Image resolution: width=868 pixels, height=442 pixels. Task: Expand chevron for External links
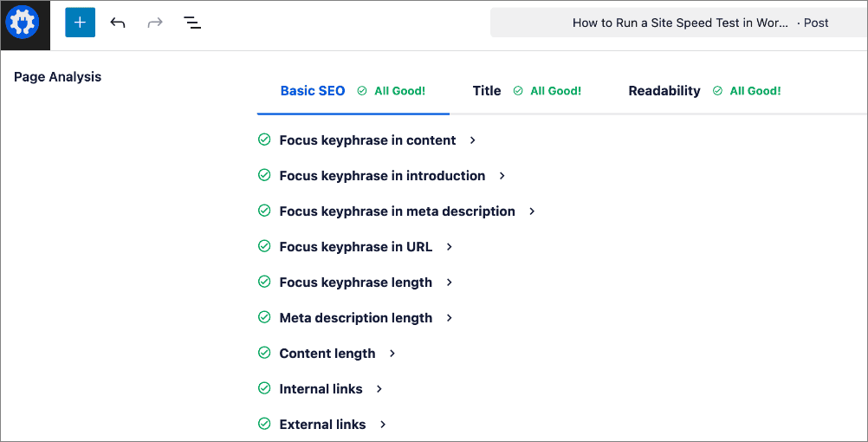click(x=383, y=425)
